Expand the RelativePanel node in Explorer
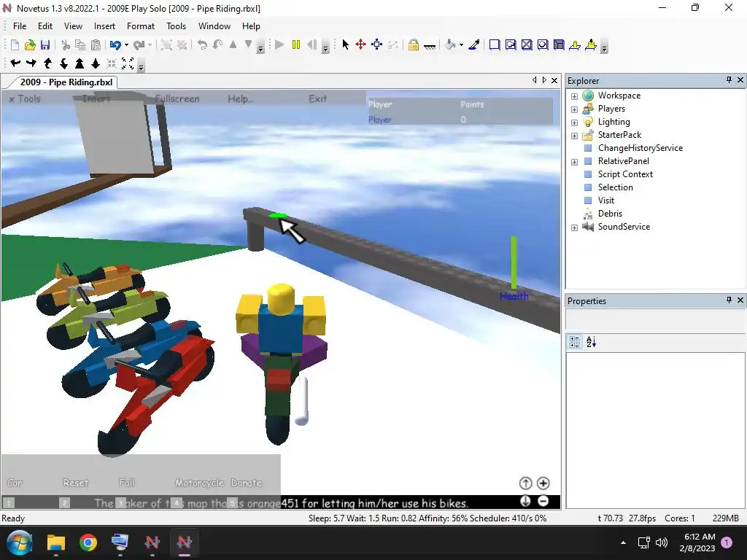The image size is (747, 560). click(575, 162)
